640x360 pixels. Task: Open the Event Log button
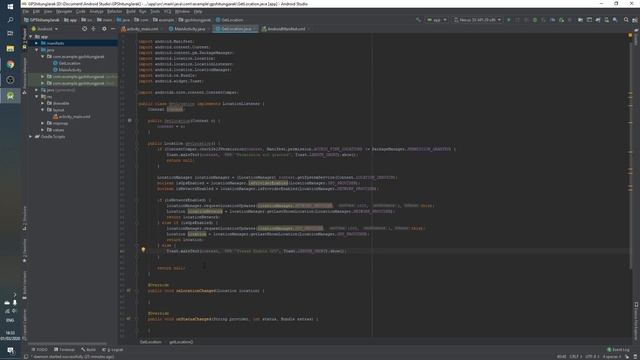tap(618, 349)
